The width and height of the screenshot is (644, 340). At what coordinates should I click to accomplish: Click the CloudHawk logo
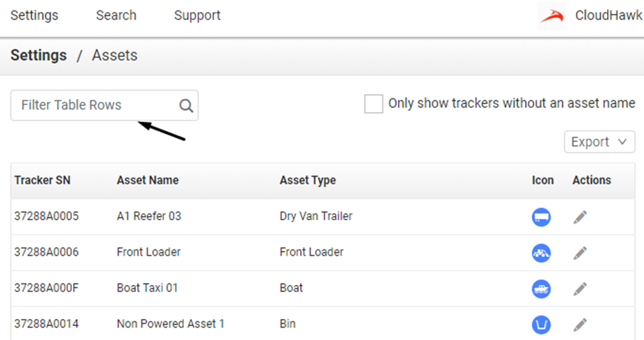click(552, 16)
